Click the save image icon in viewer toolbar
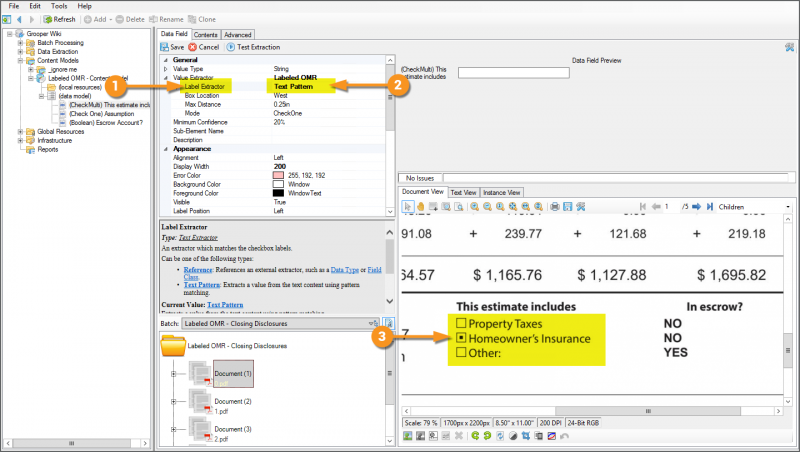Image resolution: width=800 pixels, height=452 pixels. 567,207
